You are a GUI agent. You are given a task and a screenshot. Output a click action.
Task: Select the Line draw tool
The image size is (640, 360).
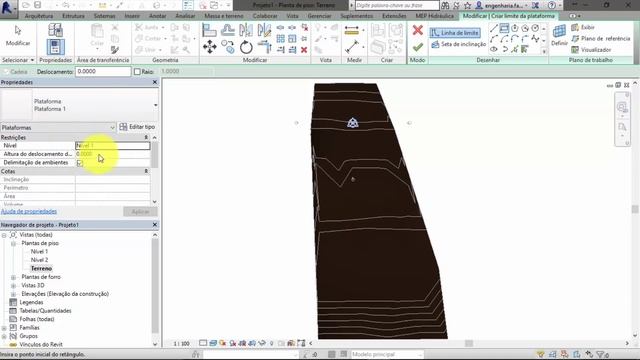(494, 28)
